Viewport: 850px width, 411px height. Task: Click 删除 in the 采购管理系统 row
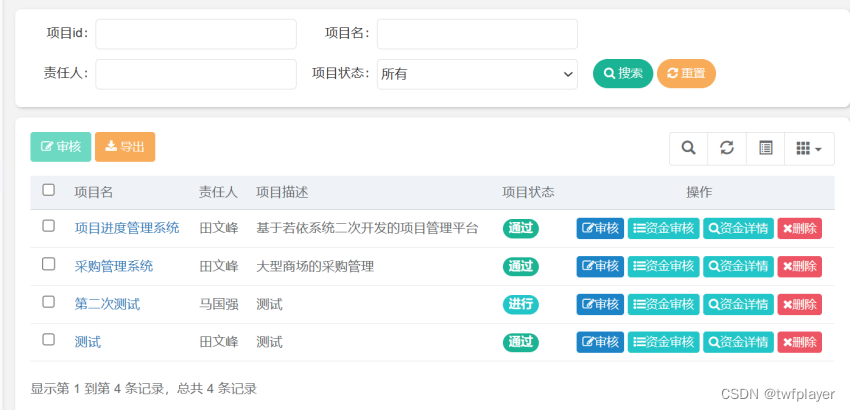coord(800,266)
